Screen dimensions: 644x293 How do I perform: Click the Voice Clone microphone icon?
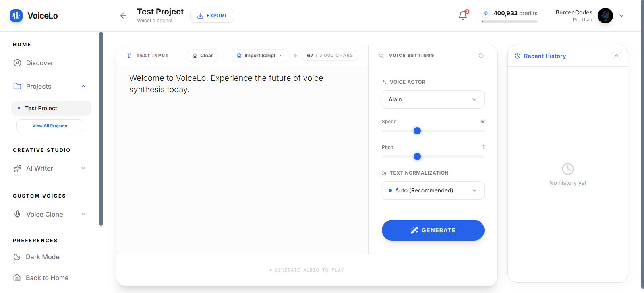tap(17, 214)
